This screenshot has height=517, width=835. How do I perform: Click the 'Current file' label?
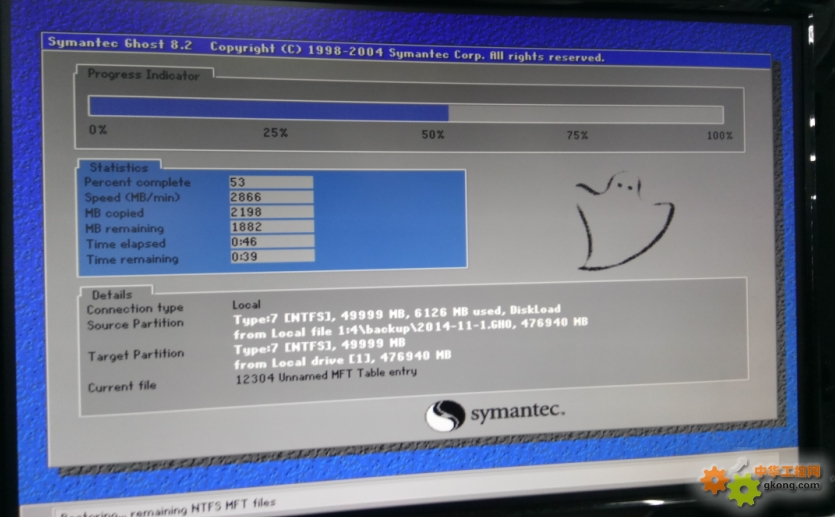click(x=122, y=387)
